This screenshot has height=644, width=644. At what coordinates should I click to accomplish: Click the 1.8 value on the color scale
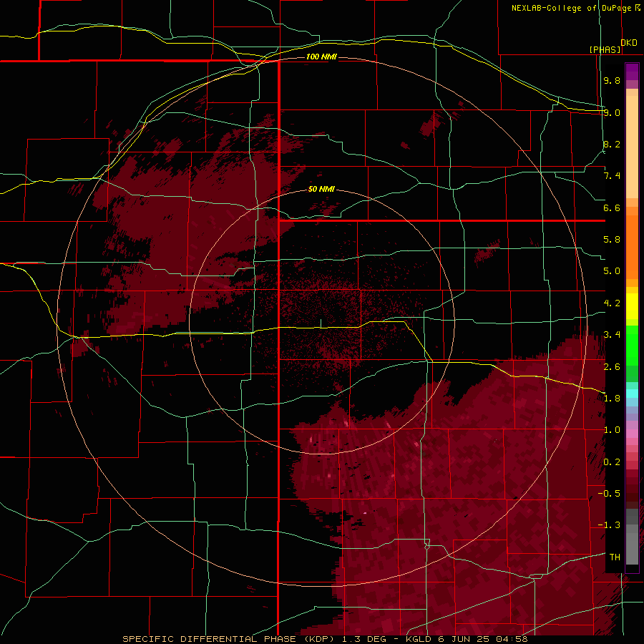612,399
